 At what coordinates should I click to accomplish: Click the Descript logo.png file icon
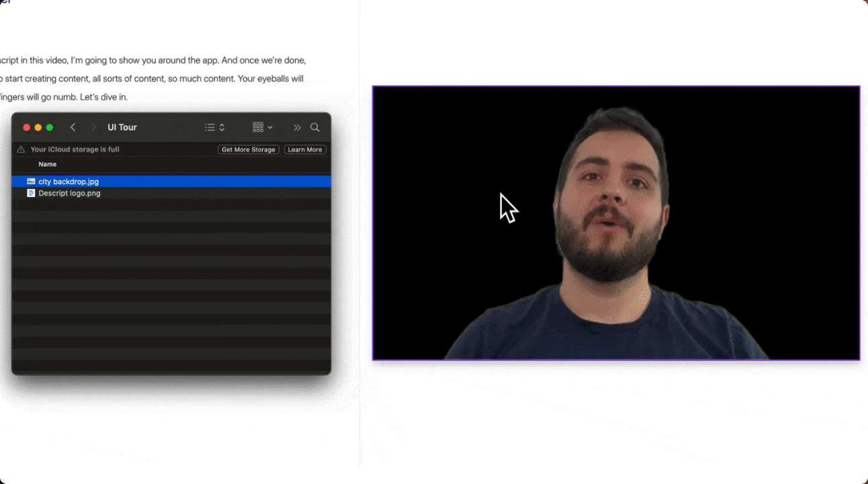pyautogui.click(x=31, y=193)
